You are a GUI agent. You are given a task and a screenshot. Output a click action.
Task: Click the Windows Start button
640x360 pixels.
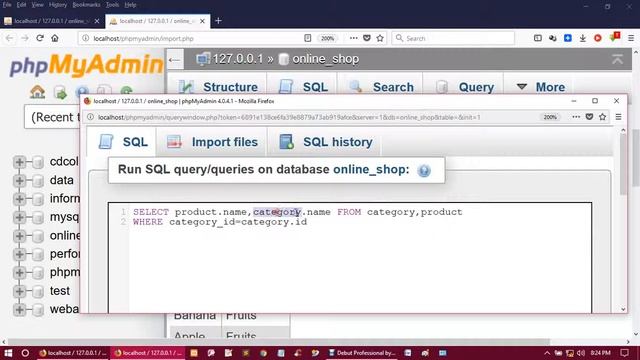8,353
